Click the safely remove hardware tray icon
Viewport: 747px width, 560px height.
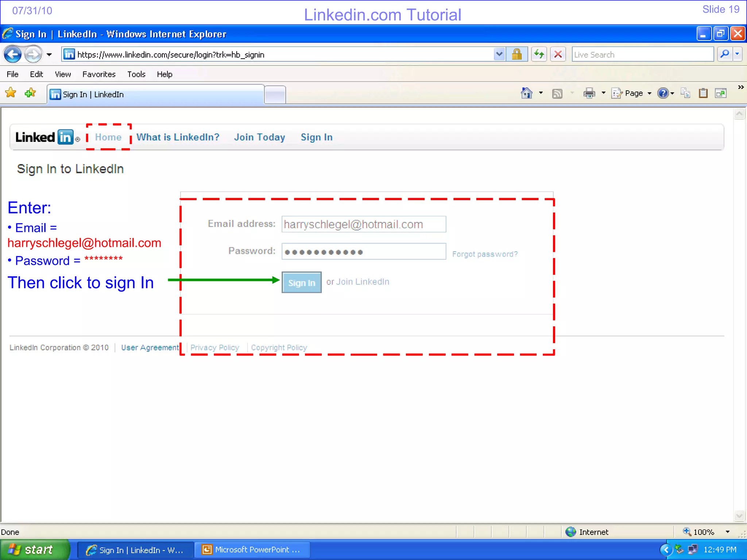679,549
